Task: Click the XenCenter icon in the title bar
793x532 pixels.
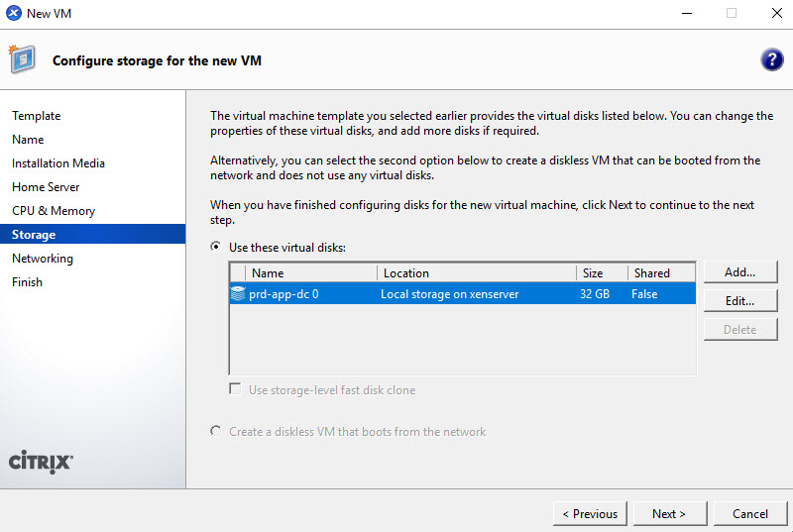Action: tap(13, 14)
